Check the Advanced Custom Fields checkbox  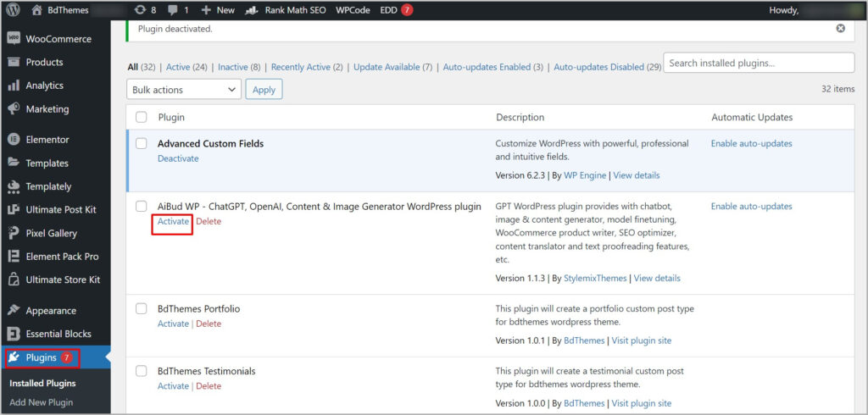pos(142,143)
